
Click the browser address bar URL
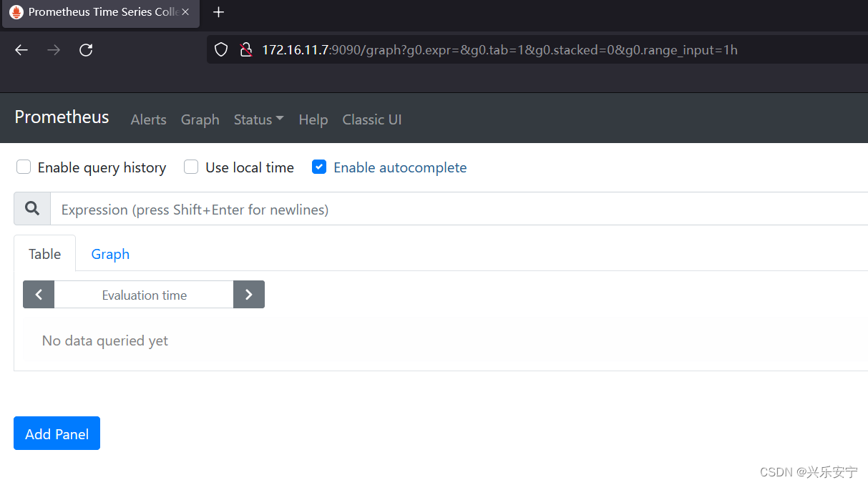point(499,50)
